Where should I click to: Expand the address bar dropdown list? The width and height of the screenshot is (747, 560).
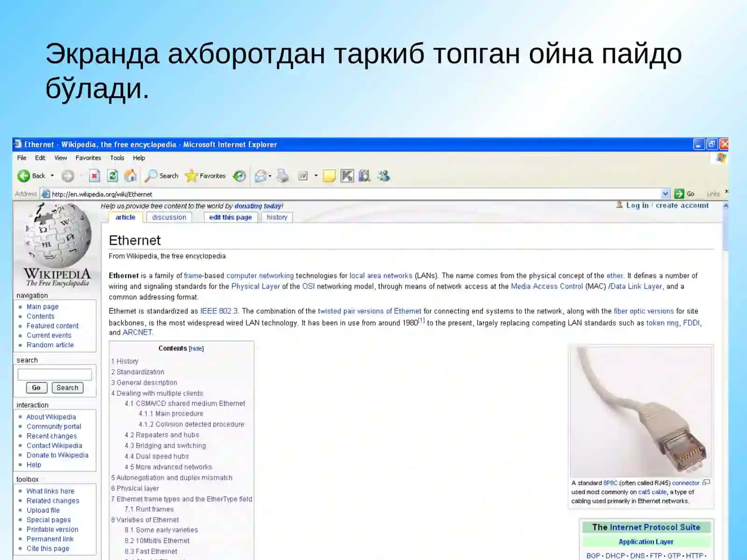pos(666,194)
